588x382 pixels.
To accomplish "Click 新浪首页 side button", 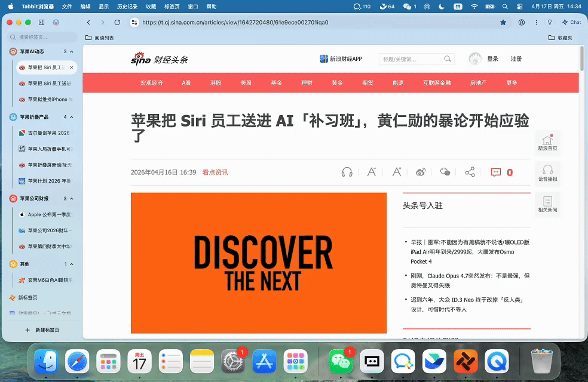I will (547, 143).
